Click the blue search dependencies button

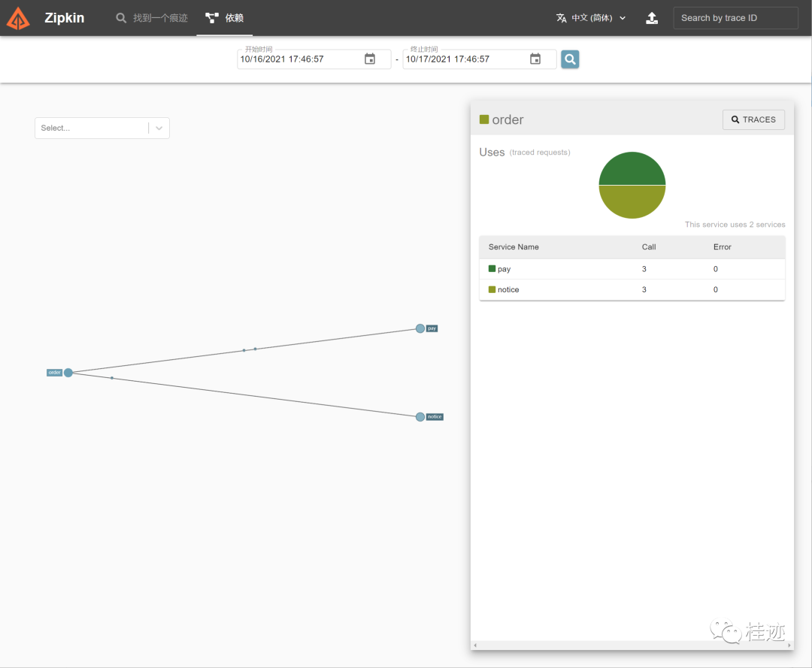570,59
